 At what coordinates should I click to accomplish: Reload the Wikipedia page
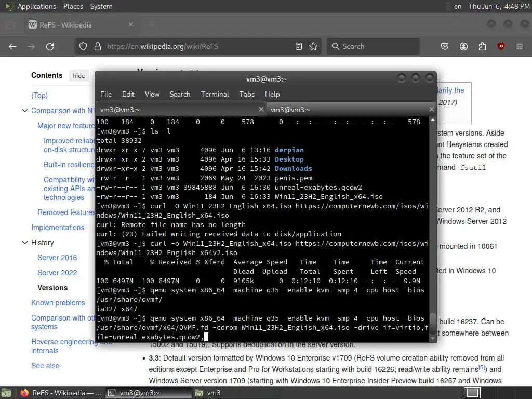pyautogui.click(x=50, y=46)
